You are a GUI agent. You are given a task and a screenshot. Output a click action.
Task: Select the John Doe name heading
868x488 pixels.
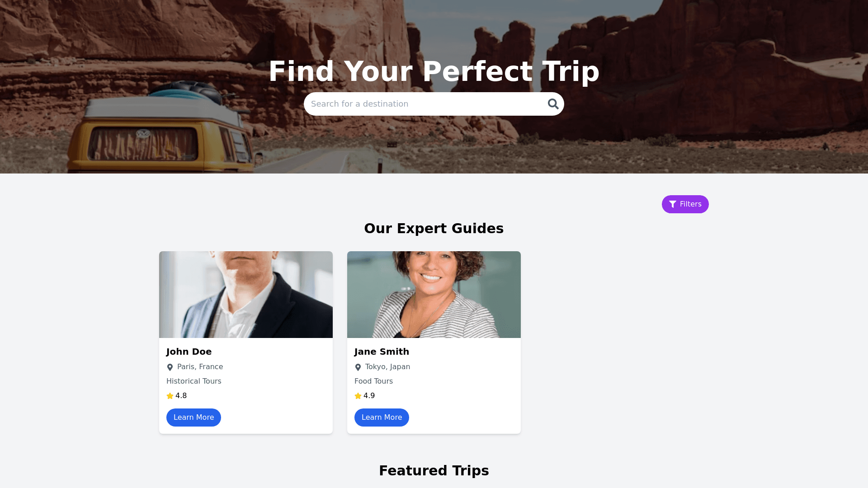click(x=189, y=352)
